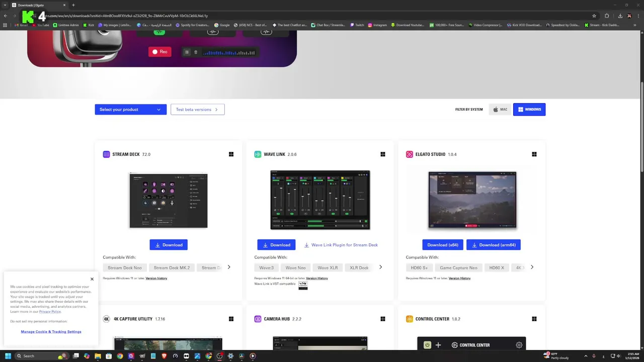Expand Elgato Studio compatible devices arrow
This screenshot has height=362, width=644.
click(532, 267)
